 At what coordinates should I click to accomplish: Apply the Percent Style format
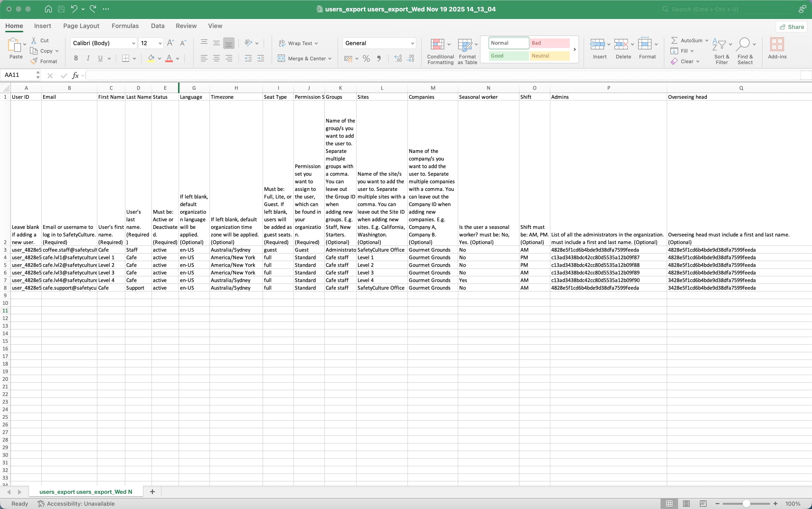coord(366,58)
